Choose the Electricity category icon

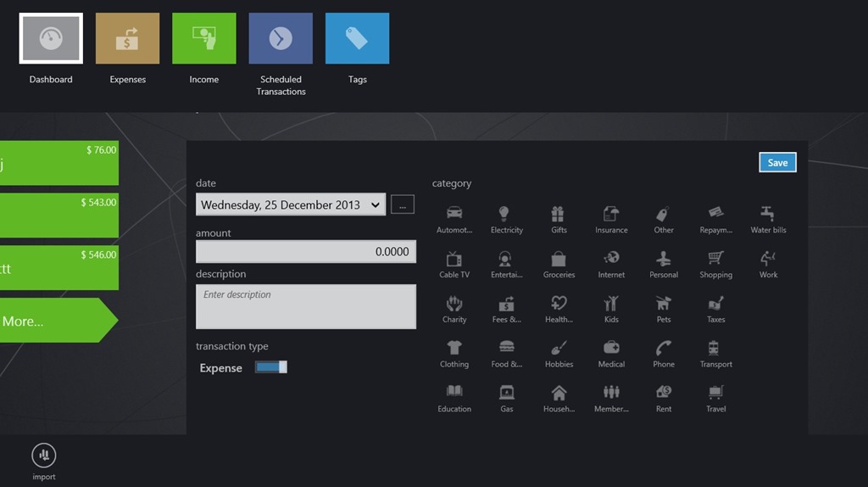pos(506,215)
